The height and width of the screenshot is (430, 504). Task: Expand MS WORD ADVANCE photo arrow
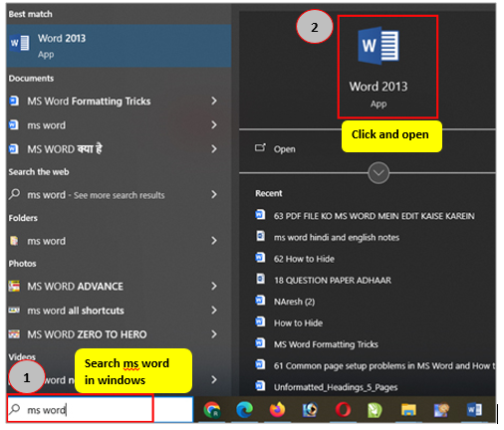tap(214, 286)
